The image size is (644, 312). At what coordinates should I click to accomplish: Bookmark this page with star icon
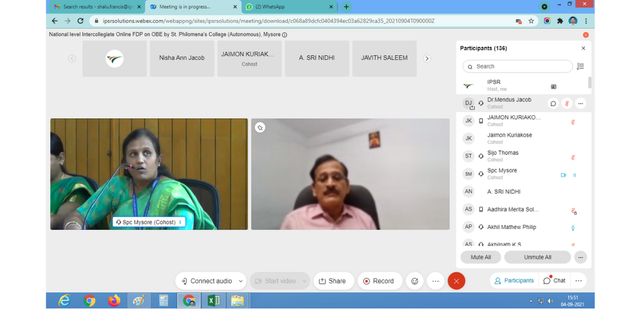(x=531, y=21)
